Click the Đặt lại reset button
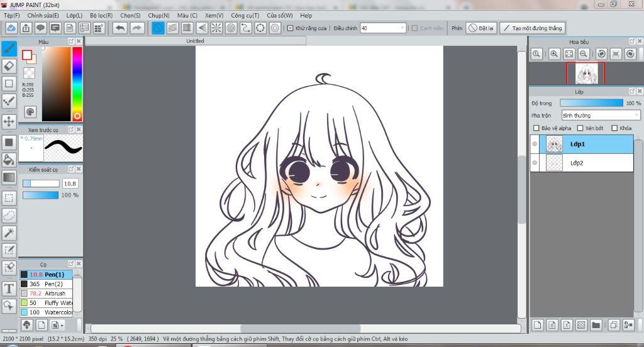The image size is (644, 347). pyautogui.click(x=481, y=28)
